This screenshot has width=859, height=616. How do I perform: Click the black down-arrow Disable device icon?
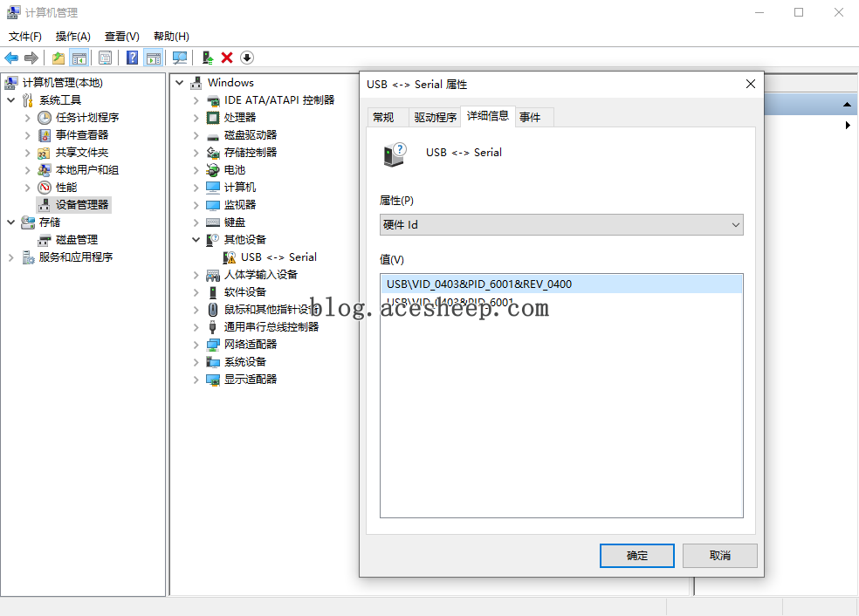[247, 58]
